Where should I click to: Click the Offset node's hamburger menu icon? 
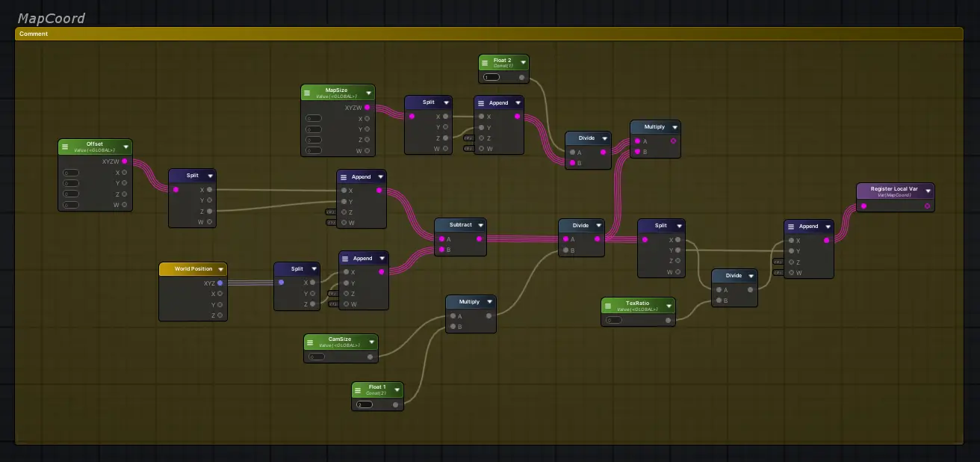pyautogui.click(x=65, y=147)
